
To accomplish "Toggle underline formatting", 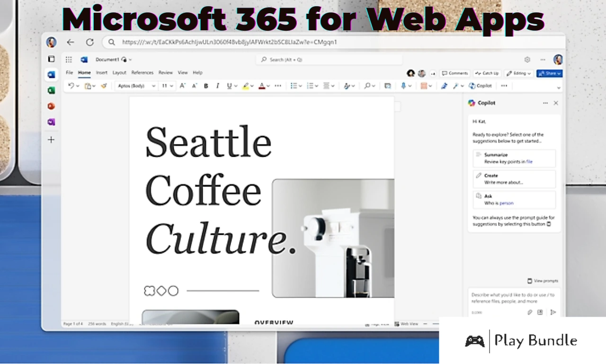I will [229, 86].
